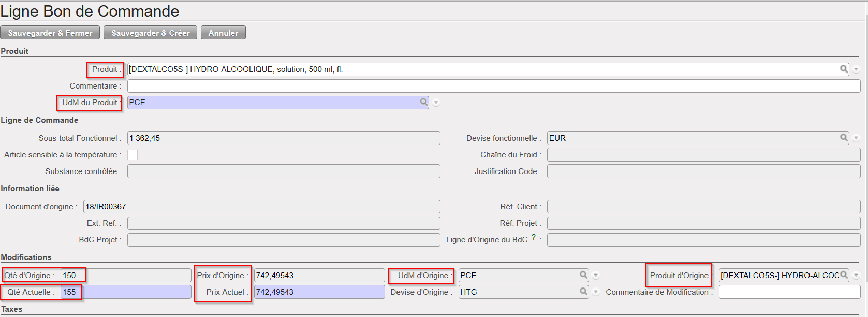Click the search icon in Produit d'Origine field
Screen dimensions: 868x317
click(x=844, y=275)
